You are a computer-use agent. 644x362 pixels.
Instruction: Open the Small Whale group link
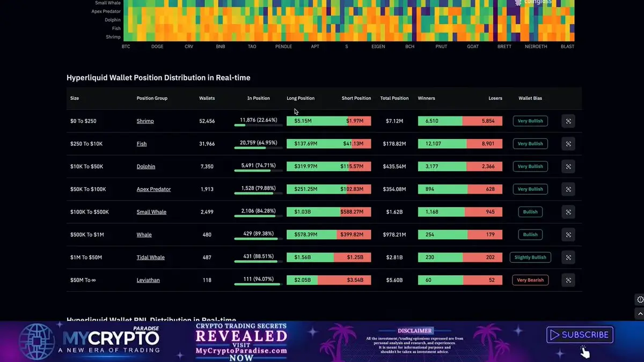(x=151, y=212)
